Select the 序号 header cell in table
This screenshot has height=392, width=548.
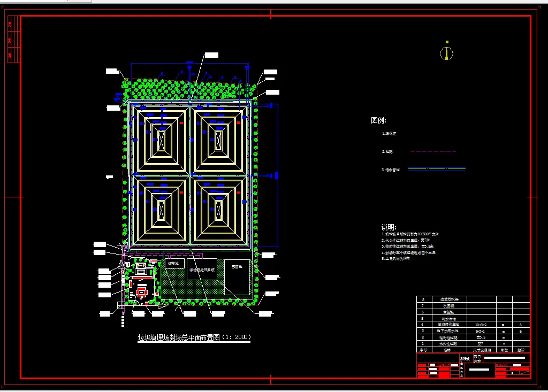[424, 350]
